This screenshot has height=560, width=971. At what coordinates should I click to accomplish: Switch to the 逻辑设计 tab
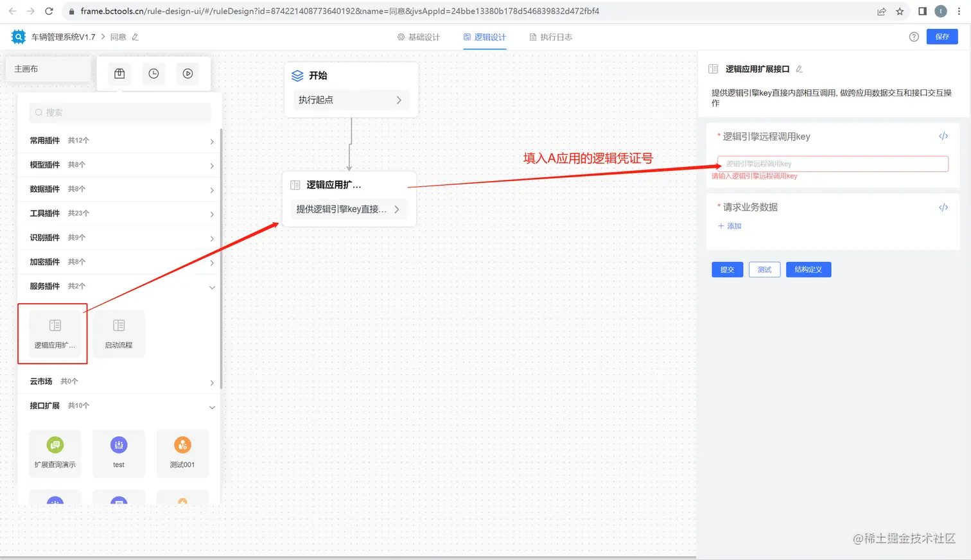coord(485,37)
